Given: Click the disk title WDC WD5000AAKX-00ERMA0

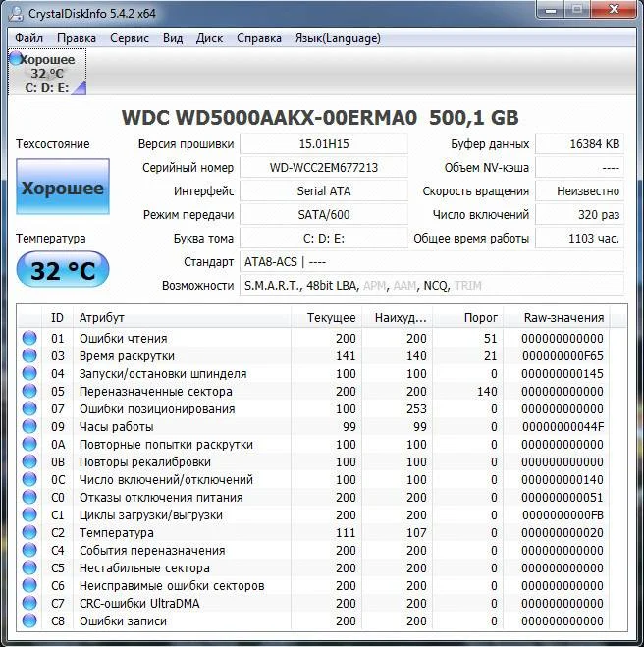Looking at the screenshot, I should point(269,118).
